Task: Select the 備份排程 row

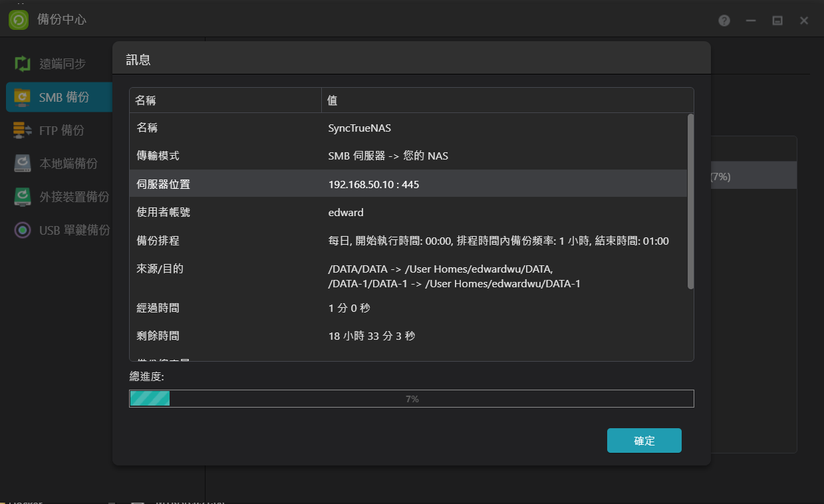Action: click(408, 241)
